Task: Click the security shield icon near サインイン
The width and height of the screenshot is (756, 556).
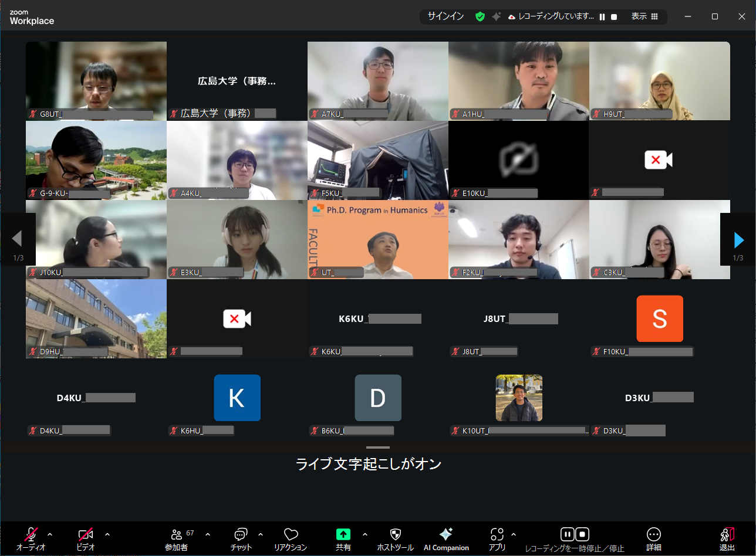Action: coord(480,16)
